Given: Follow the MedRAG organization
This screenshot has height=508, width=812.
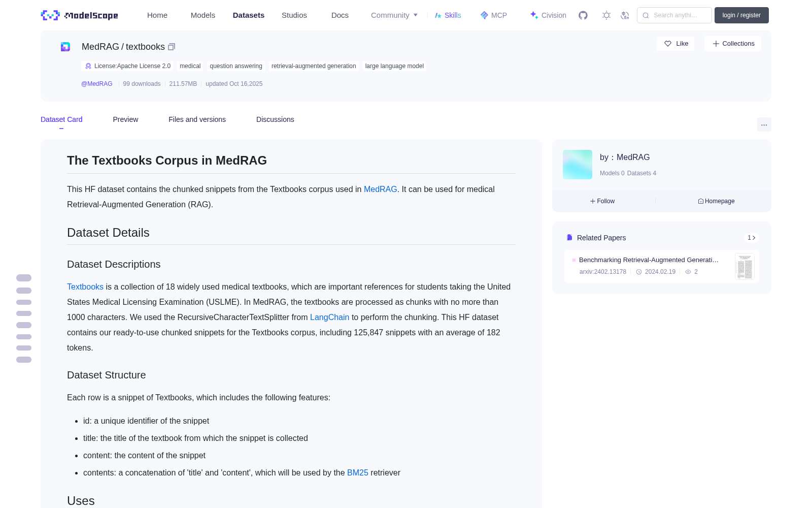Looking at the screenshot, I should coord(602,201).
